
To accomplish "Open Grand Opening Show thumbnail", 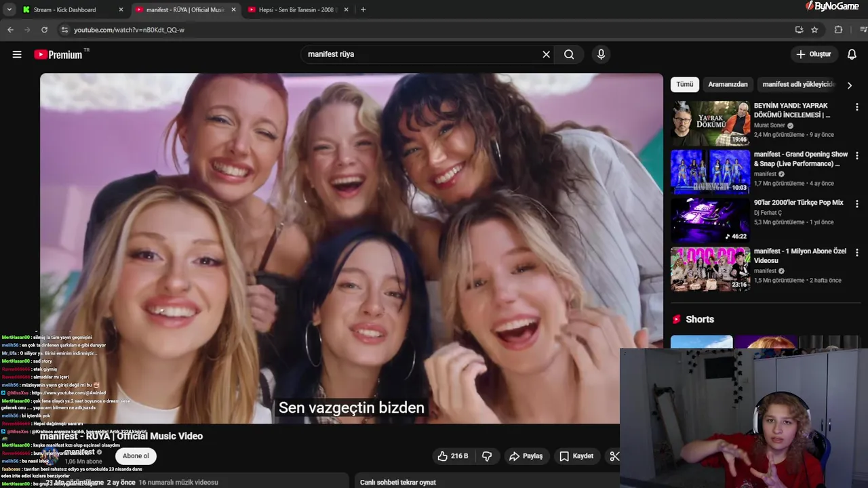I will pyautogui.click(x=710, y=171).
